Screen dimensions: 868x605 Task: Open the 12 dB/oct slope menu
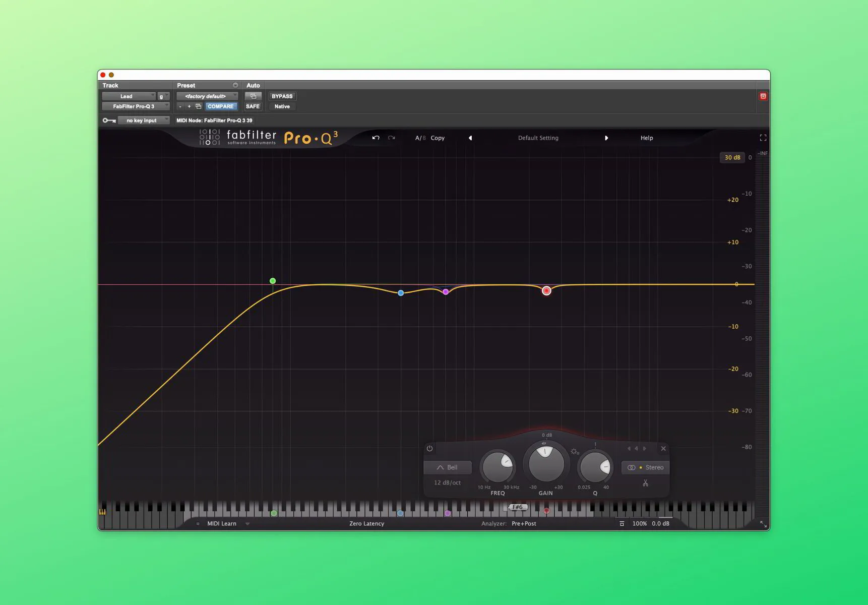[448, 482]
